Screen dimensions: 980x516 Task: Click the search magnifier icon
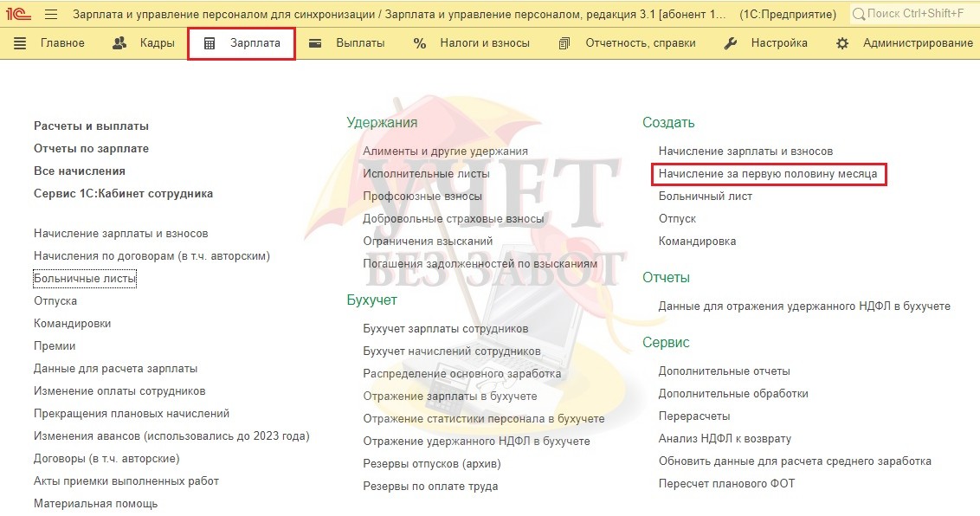pyautogui.click(x=859, y=14)
